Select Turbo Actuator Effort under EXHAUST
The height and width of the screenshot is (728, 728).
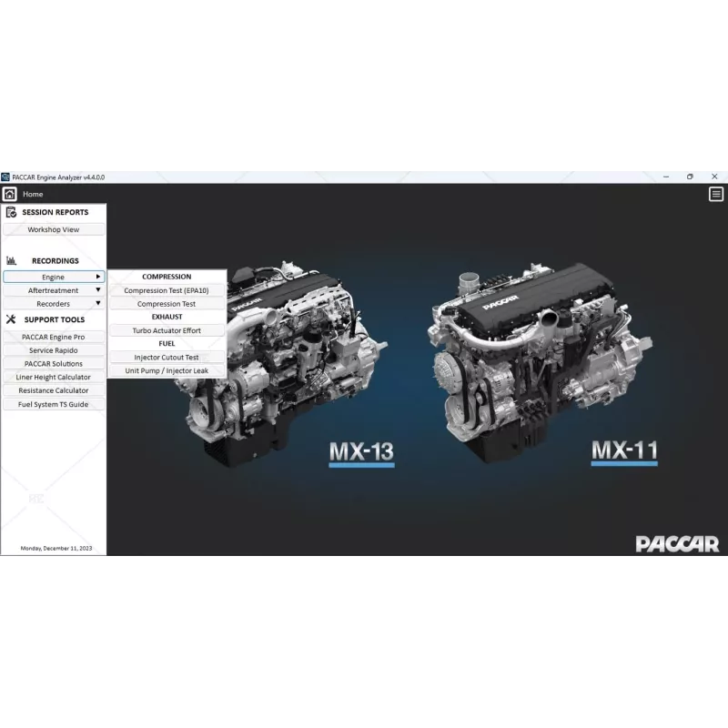(x=167, y=330)
